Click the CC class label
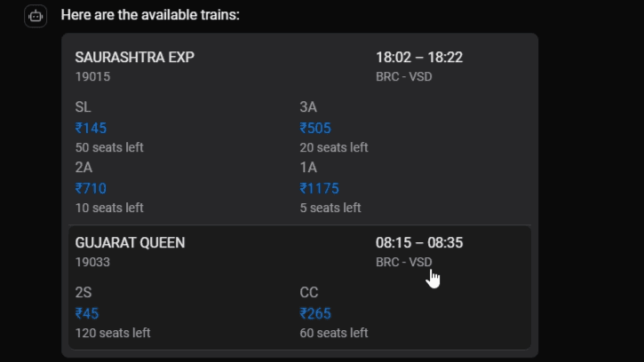Image resolution: width=644 pixels, height=362 pixels. (309, 293)
